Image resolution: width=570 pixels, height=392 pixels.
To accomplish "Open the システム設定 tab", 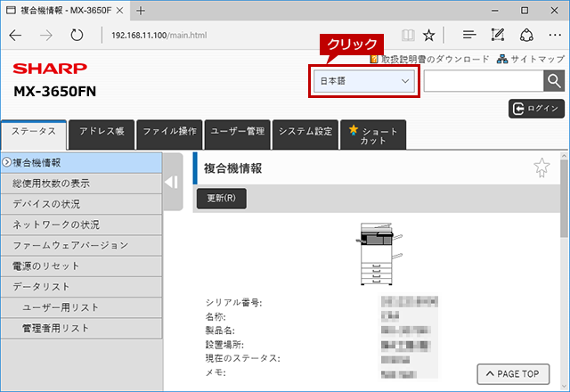I will tap(305, 135).
